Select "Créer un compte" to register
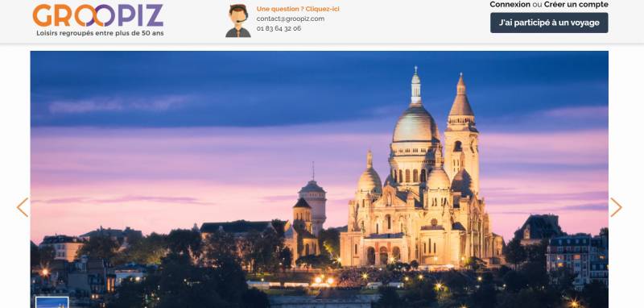The height and width of the screenshot is (308, 644). 576,5
